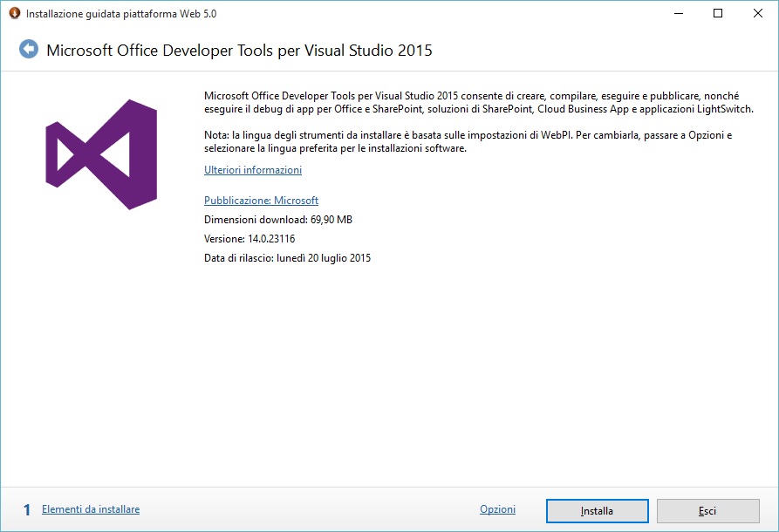Select the Dimensioni download: 69,90 MB text

278,220
